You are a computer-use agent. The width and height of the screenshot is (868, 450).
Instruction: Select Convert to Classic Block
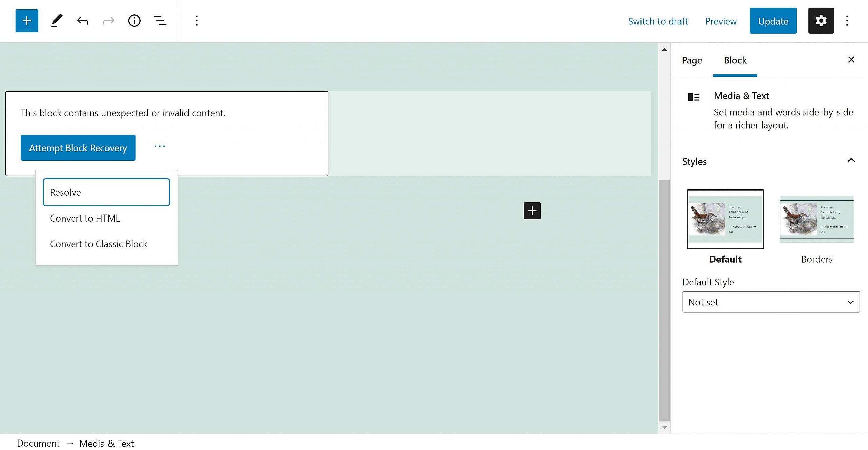click(x=99, y=244)
